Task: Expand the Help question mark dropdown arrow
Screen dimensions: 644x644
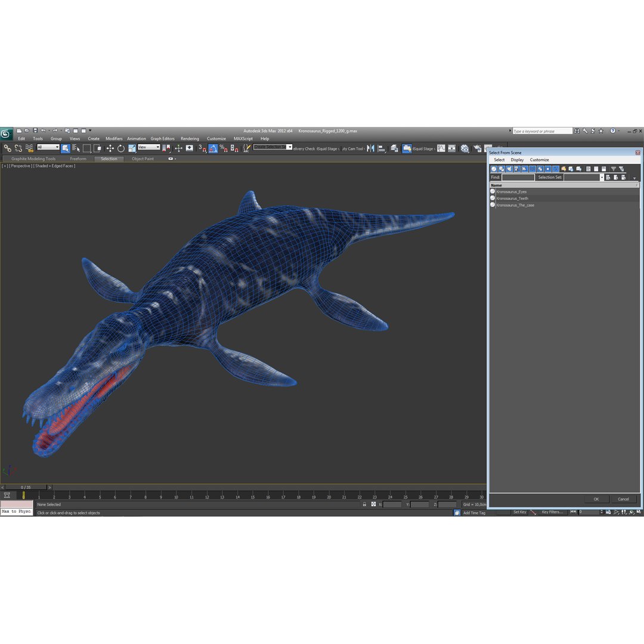Action: [618, 131]
